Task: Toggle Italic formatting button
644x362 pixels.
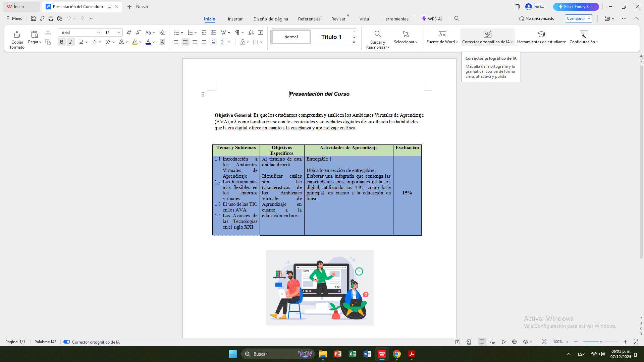Action: tap(71, 42)
